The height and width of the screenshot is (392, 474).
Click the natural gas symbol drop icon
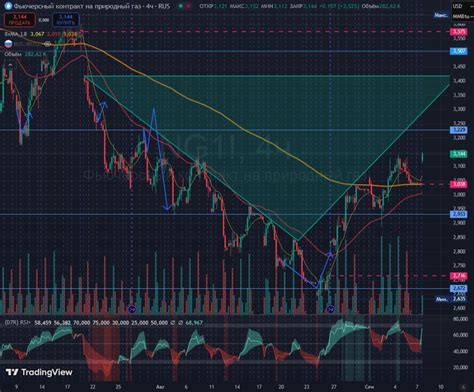pos(8,6)
